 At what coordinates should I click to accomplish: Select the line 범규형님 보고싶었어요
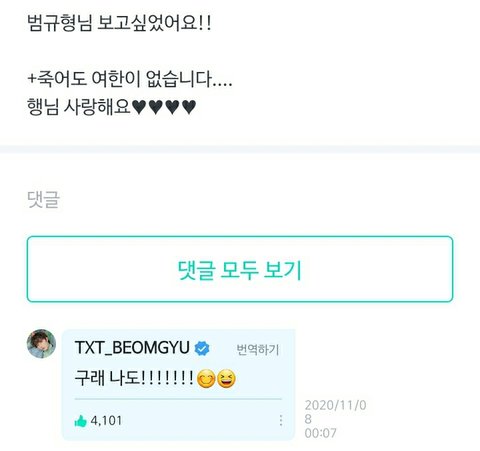(119, 23)
